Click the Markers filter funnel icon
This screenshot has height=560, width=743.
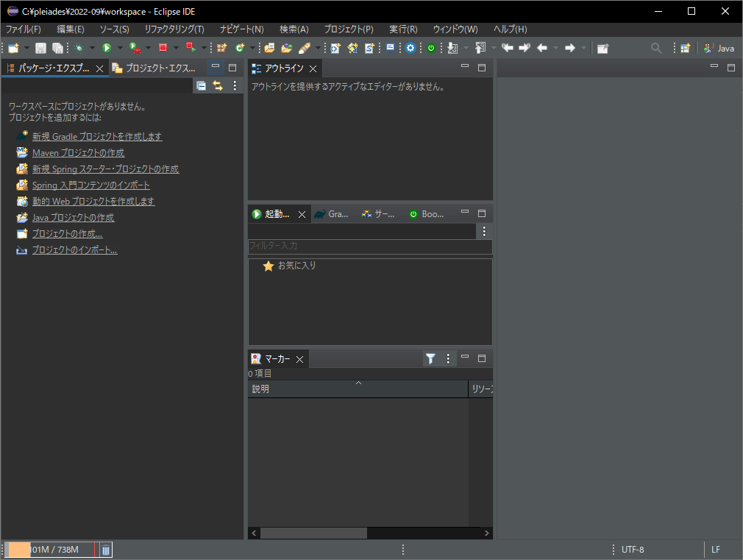click(x=430, y=358)
